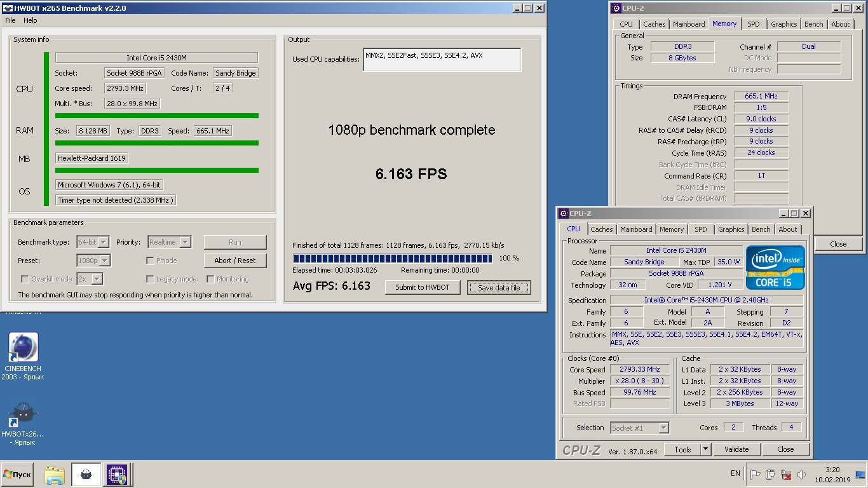Click the 6.163 FPS result text
This screenshot has height=488, width=868.
411,174
